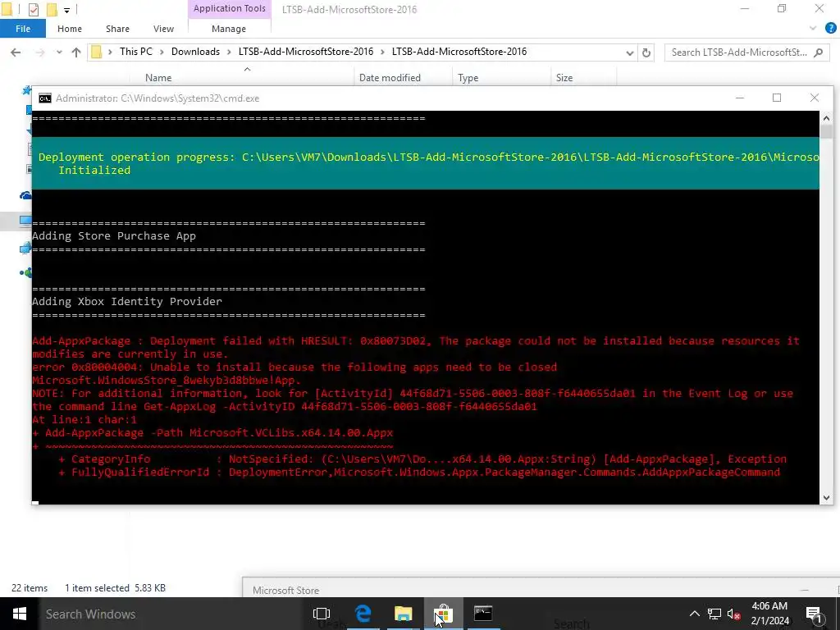
Task: Open Task View from the taskbar
Action: pyautogui.click(x=322, y=614)
